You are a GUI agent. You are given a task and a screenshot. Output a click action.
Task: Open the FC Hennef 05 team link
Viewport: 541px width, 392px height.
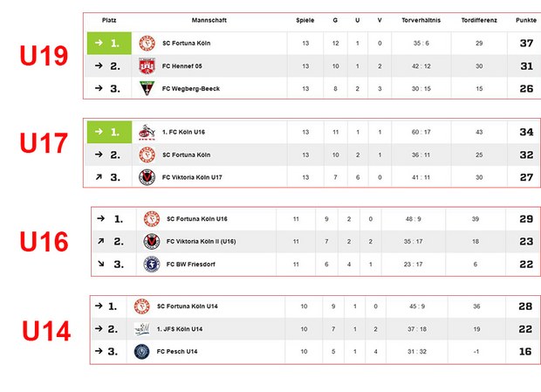(183, 66)
